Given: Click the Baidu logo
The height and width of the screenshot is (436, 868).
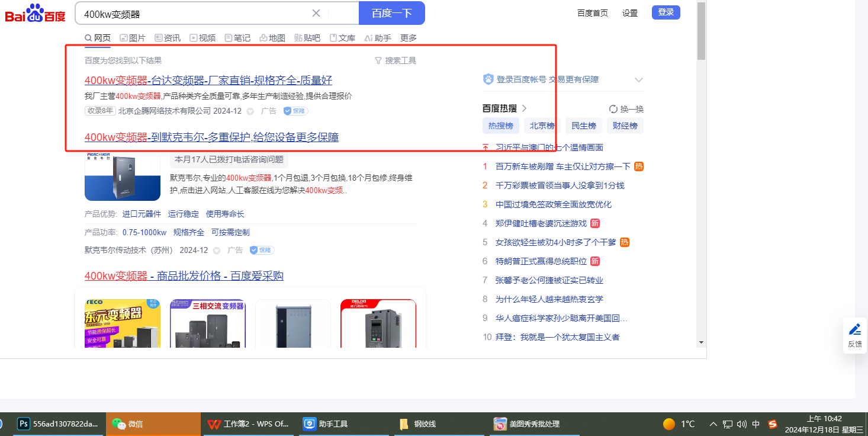Looking at the screenshot, I should click(36, 13).
